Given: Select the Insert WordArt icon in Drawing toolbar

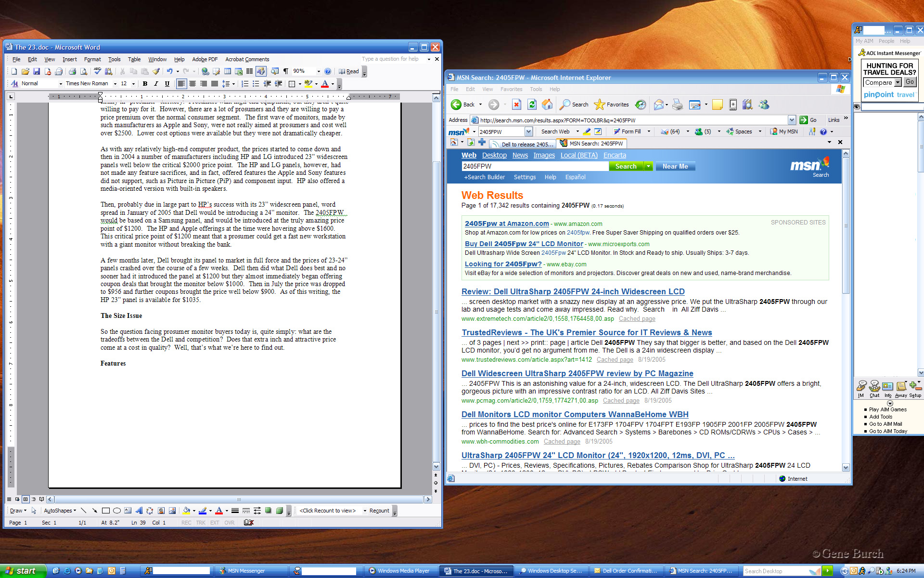Looking at the screenshot, I should point(139,511).
